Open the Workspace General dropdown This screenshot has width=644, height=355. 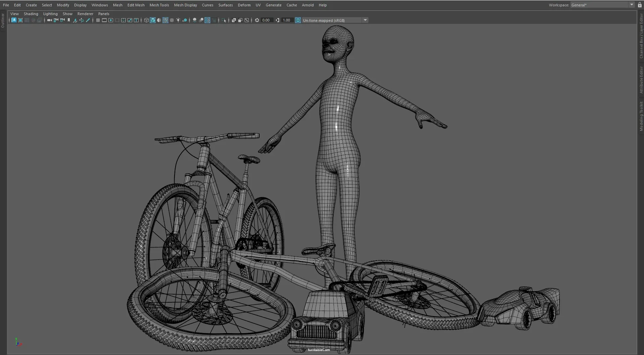602,5
